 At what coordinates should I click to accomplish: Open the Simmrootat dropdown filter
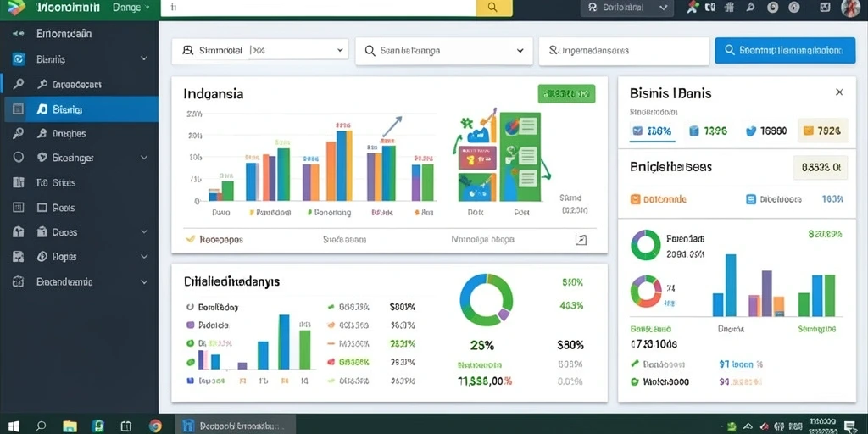(260, 50)
